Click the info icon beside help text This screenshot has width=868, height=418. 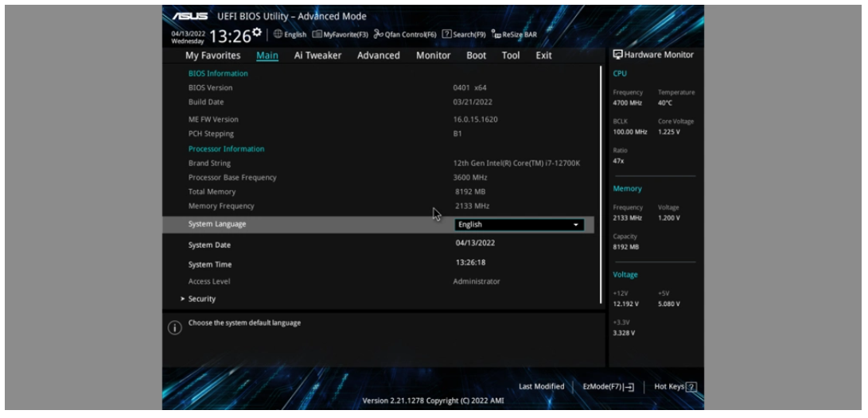tap(174, 328)
